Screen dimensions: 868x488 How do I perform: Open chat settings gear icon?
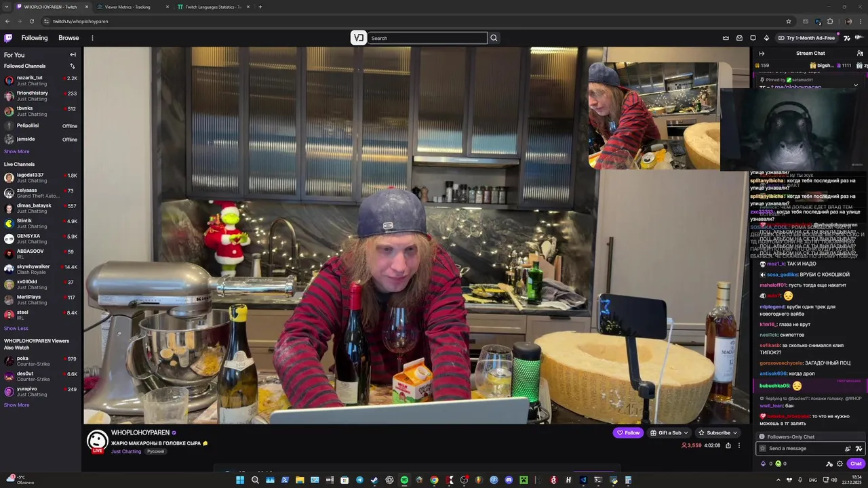(x=840, y=464)
